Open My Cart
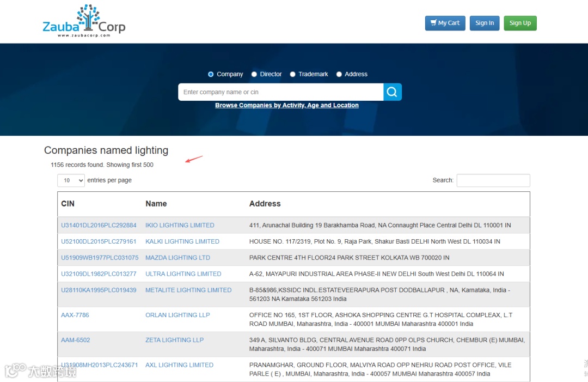Viewport: 588px width, 382px height. (445, 23)
